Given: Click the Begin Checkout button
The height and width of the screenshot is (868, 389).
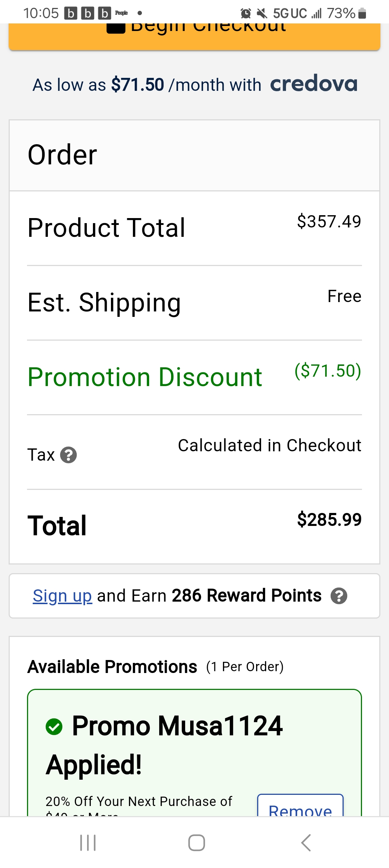Looking at the screenshot, I should pos(194,36).
